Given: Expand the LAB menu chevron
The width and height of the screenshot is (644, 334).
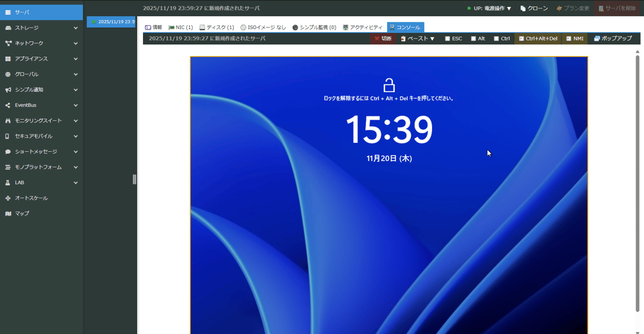Looking at the screenshot, I should (75, 183).
